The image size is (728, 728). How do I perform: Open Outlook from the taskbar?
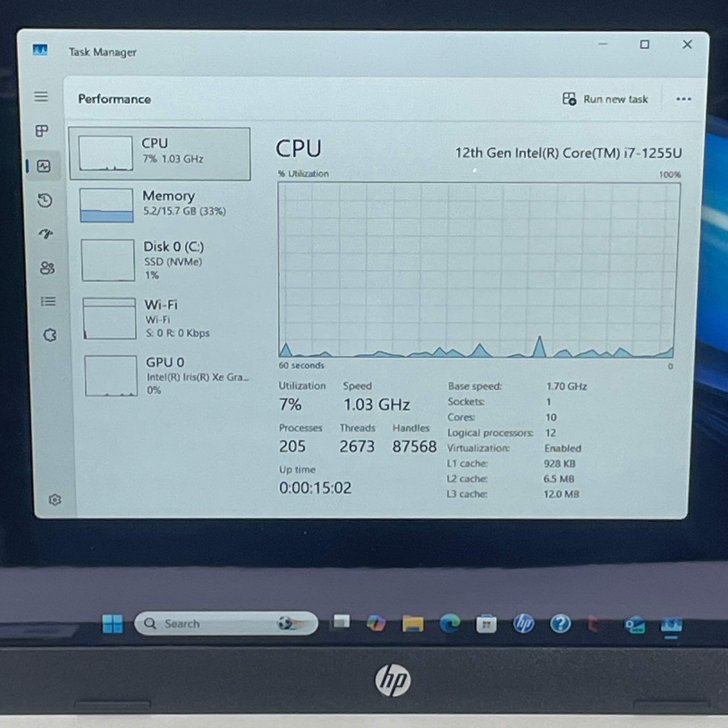tap(634, 625)
